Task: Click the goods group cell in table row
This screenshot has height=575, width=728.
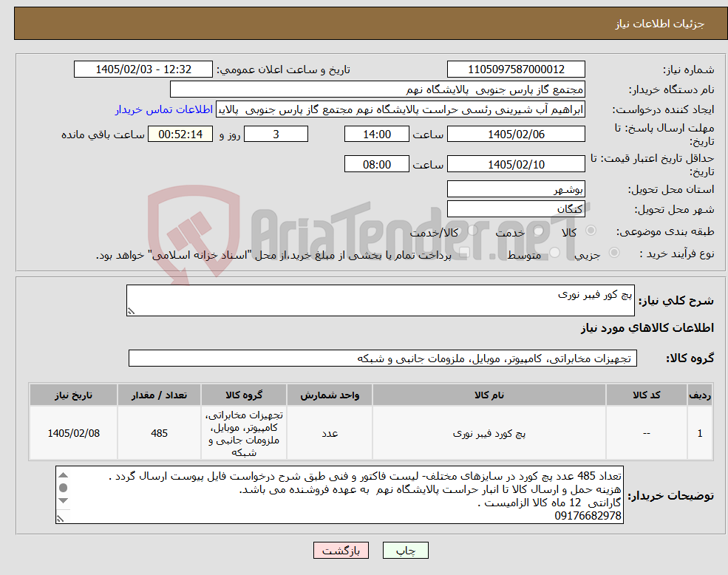Action: click(244, 433)
